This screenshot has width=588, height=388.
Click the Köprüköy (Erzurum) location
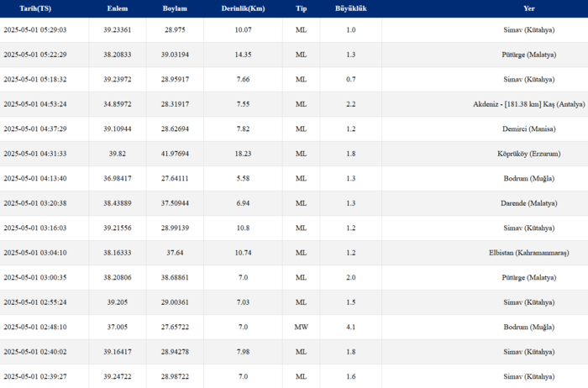pyautogui.click(x=529, y=154)
